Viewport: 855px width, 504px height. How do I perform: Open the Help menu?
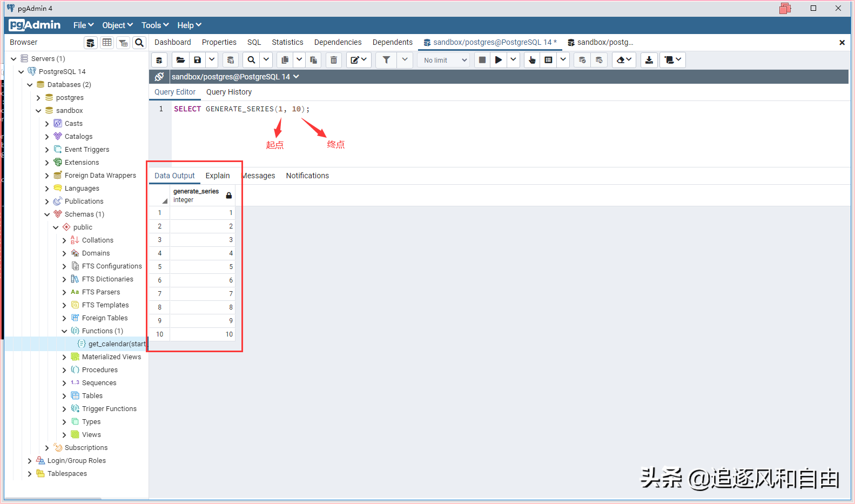(189, 25)
